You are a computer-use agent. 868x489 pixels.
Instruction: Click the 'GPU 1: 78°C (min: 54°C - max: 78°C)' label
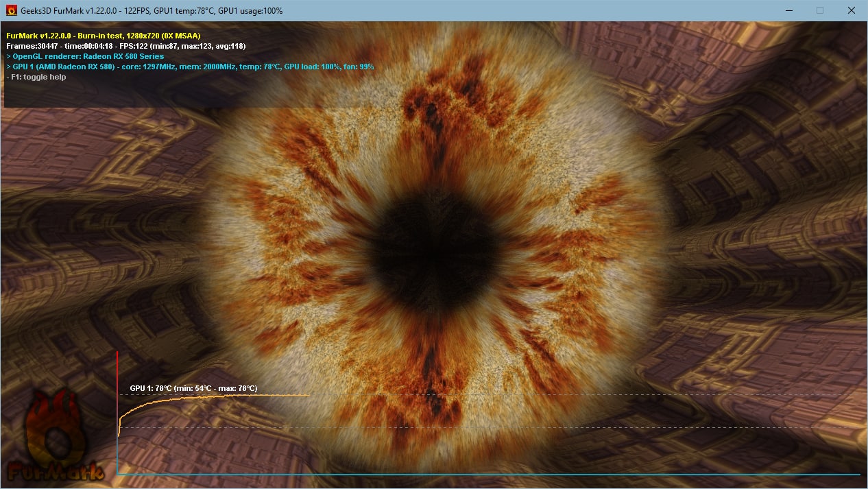coord(193,388)
